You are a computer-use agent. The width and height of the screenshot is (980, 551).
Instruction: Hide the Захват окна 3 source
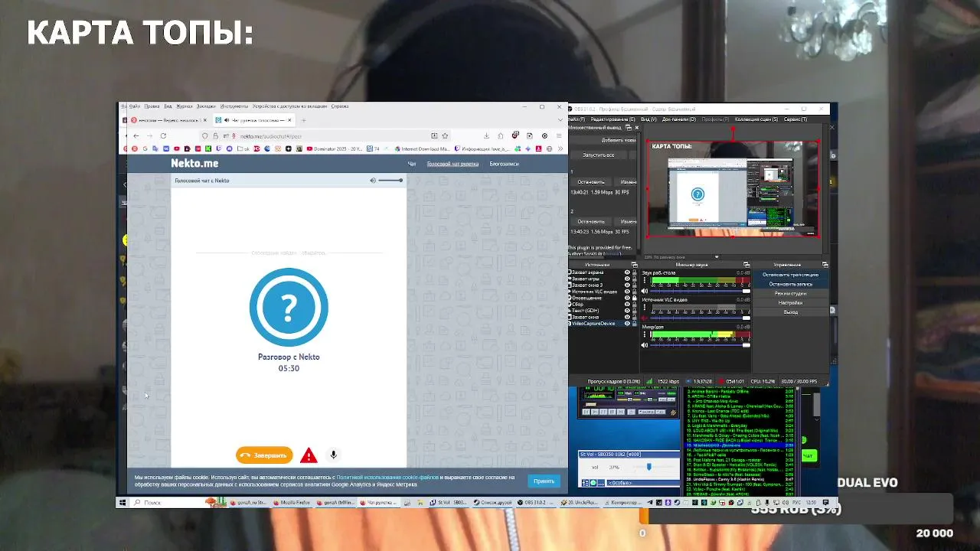(x=627, y=285)
